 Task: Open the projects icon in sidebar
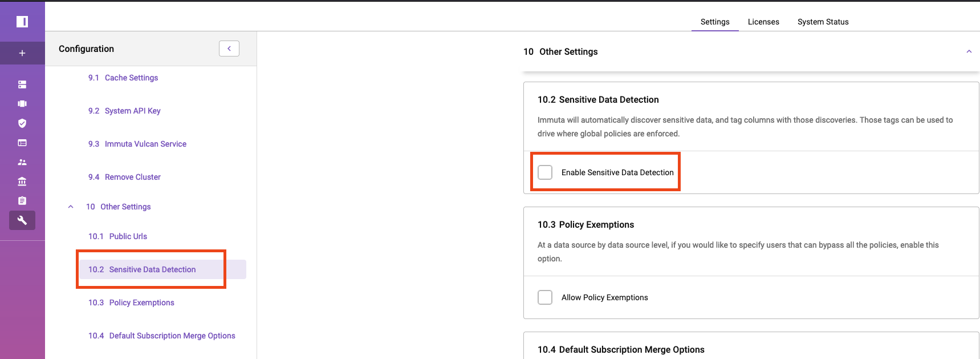[x=22, y=104]
